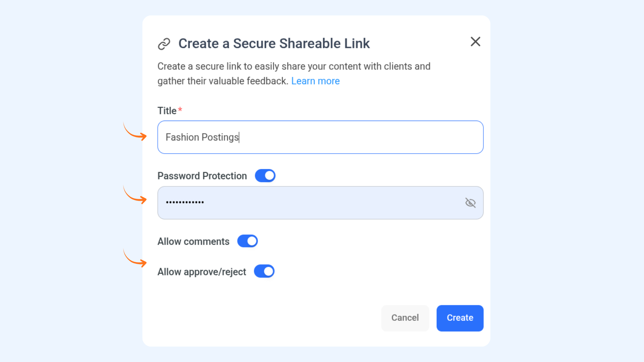Open the Learn more link

315,81
